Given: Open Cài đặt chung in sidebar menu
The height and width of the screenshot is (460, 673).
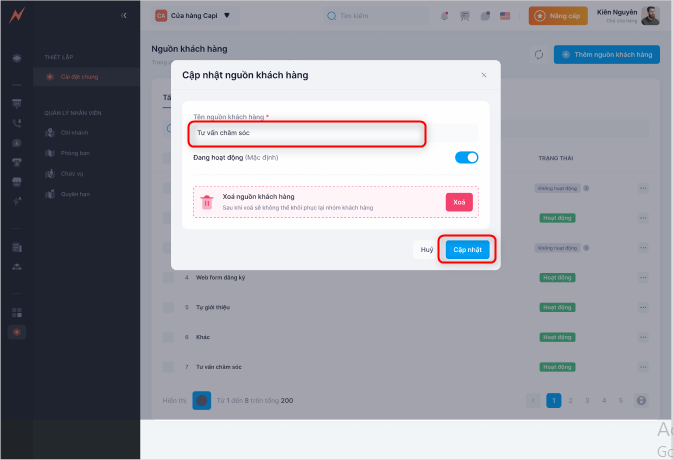Looking at the screenshot, I should (78, 77).
